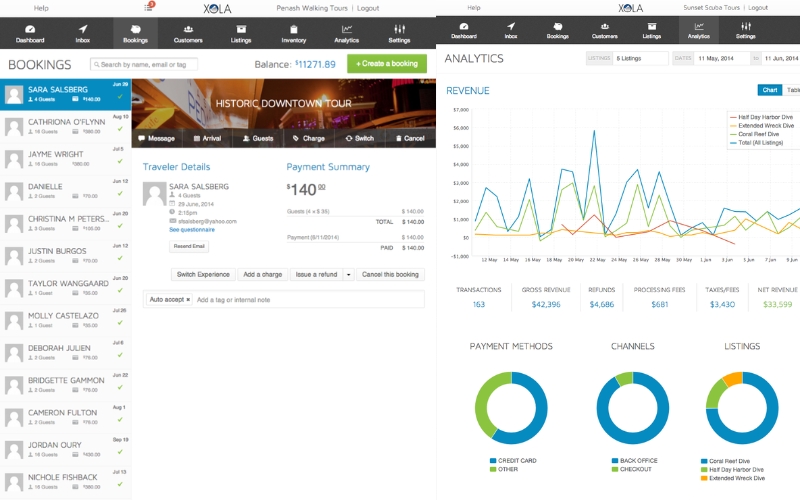This screenshot has height=500, width=800.
Task: Click Issue a refund button
Action: coord(316,274)
